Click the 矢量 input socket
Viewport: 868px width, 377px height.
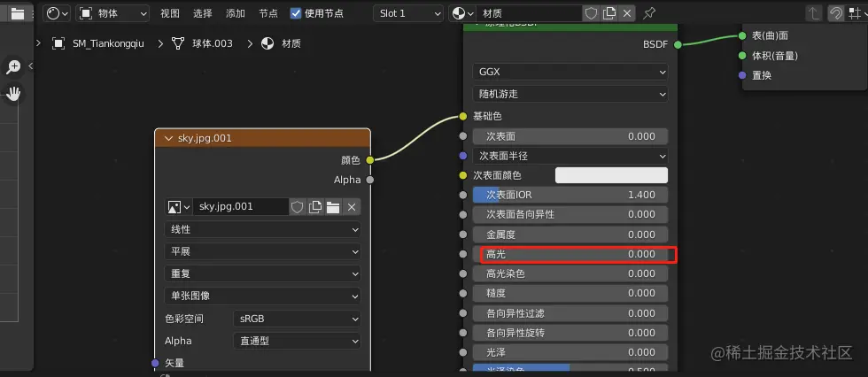(155, 363)
